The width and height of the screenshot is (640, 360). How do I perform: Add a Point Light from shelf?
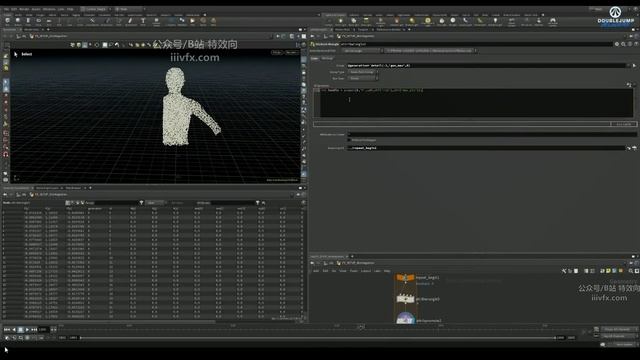[341, 22]
